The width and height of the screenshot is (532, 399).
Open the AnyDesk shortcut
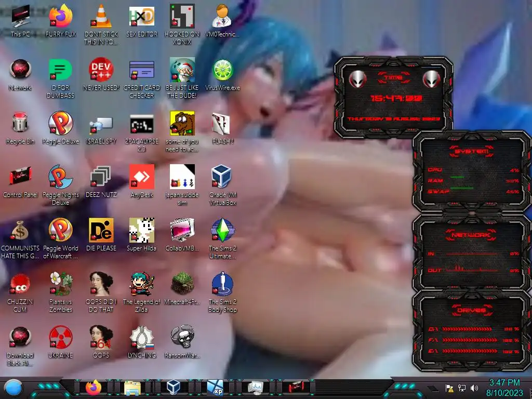[142, 181]
